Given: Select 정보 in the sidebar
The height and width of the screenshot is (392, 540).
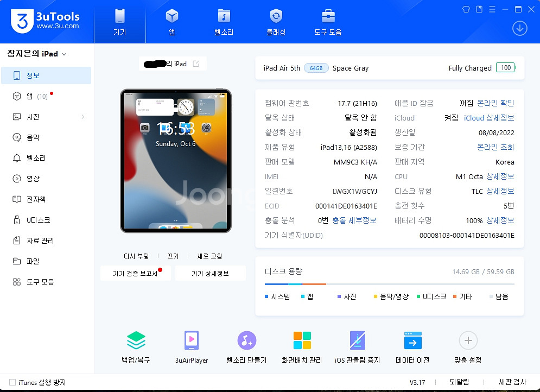Looking at the screenshot, I should [46, 75].
